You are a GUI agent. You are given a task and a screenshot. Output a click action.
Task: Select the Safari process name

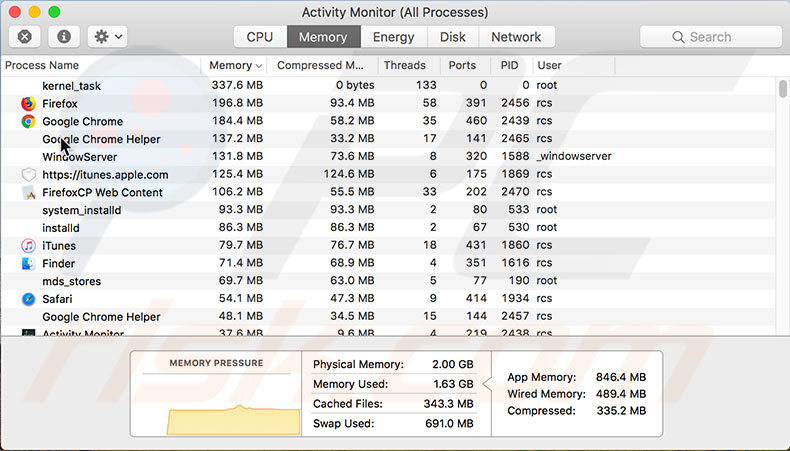(x=57, y=299)
